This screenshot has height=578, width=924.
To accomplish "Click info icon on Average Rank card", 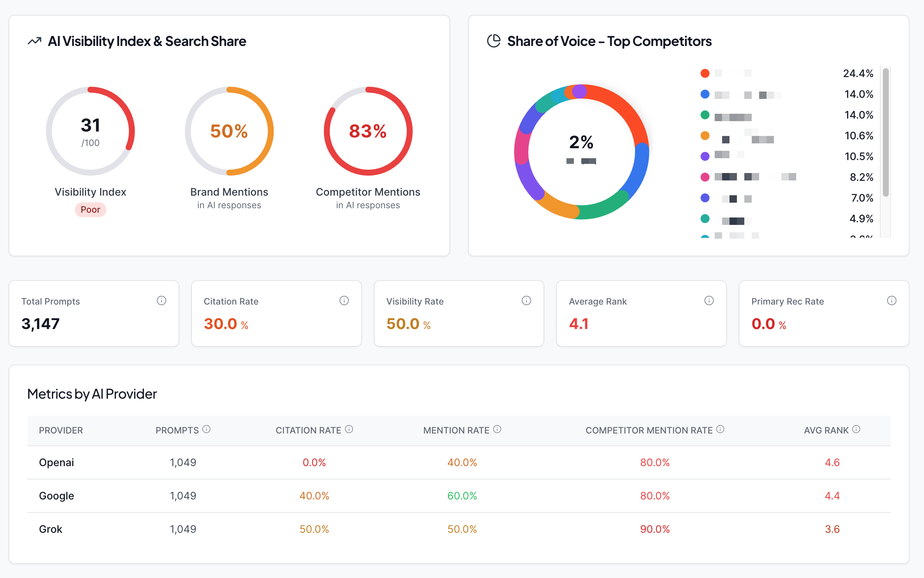I will [x=709, y=300].
